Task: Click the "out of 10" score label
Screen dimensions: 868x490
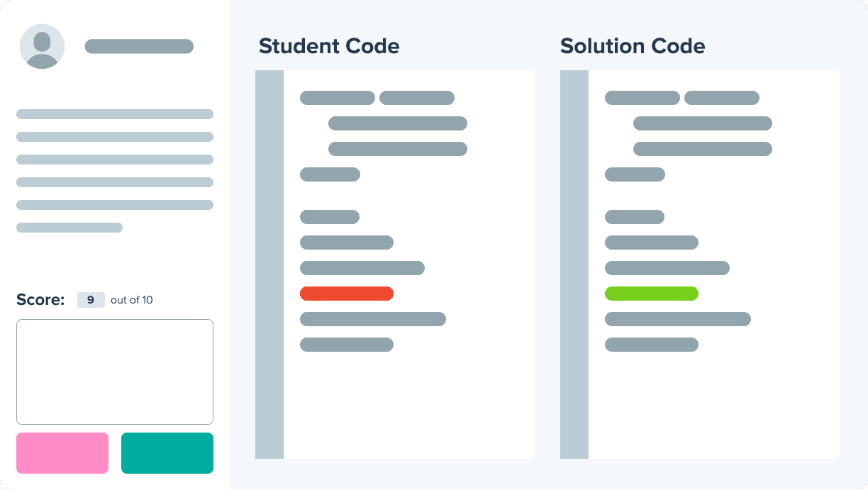Action: click(132, 300)
